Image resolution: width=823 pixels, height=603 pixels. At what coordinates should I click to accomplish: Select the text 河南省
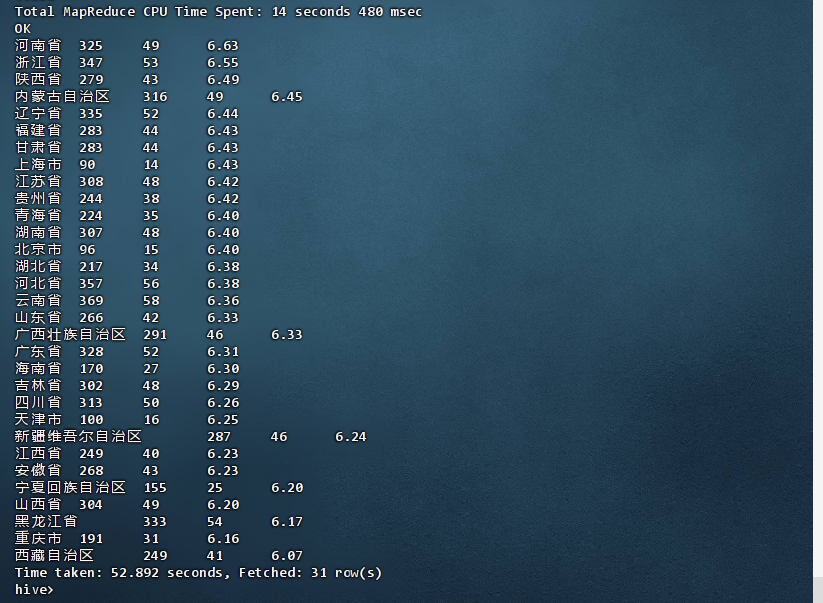coord(38,46)
